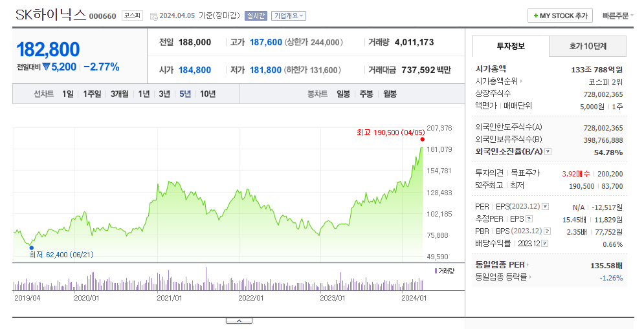
Task: Show the 주봉 weekly candle chart
Action: (366, 94)
